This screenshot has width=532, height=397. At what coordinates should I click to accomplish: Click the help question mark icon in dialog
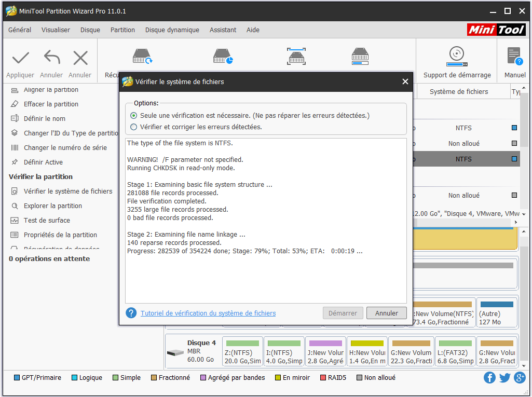click(131, 313)
